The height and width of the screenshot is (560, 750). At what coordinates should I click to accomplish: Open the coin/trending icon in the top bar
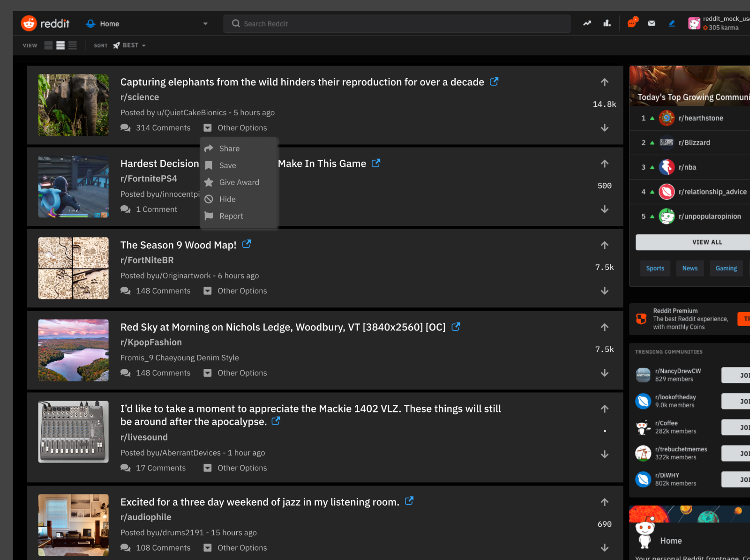coord(587,22)
